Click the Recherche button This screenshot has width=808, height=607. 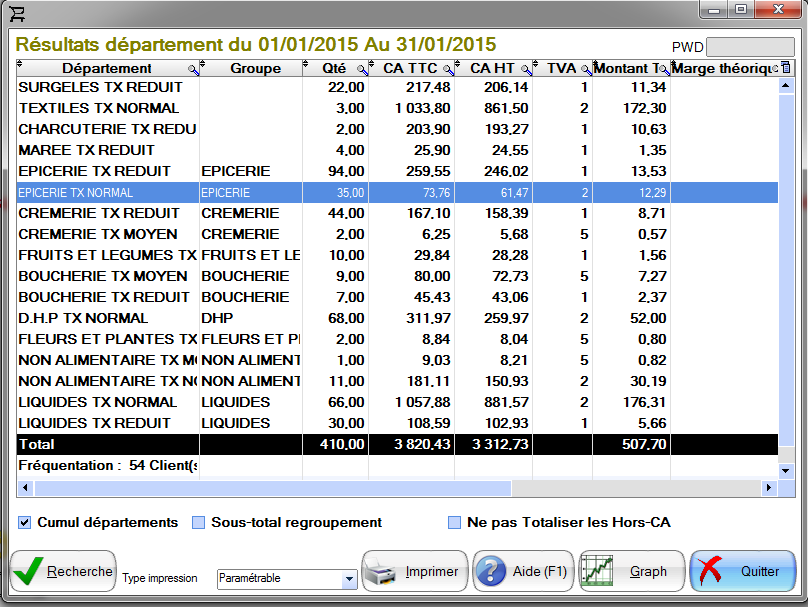[x=64, y=572]
